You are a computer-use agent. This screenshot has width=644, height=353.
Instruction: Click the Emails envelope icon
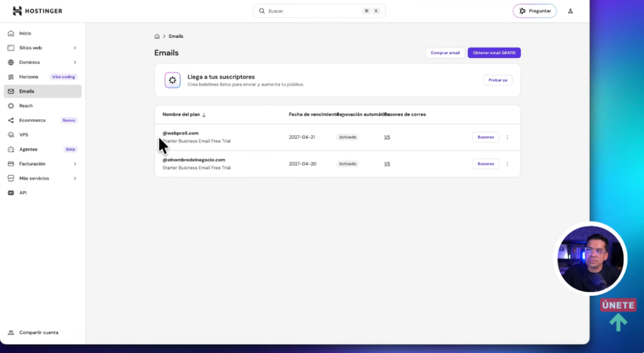coord(11,92)
